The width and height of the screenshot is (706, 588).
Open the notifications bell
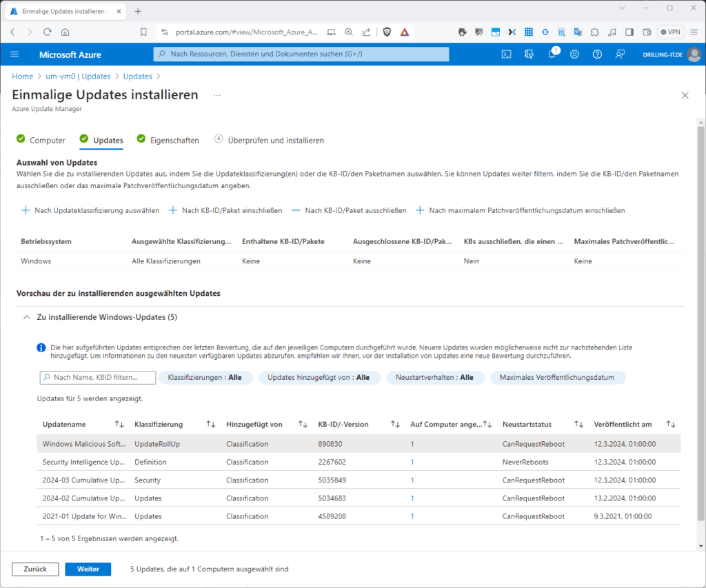(552, 54)
